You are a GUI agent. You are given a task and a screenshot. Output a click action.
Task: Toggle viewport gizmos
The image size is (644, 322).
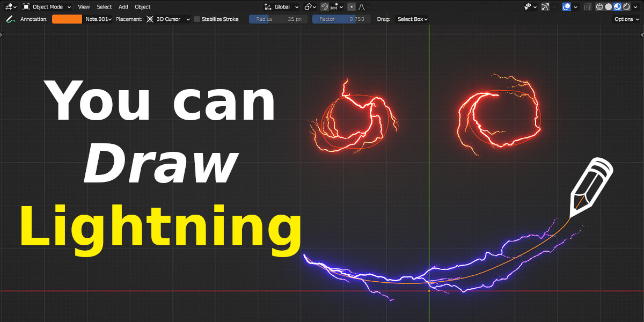(x=545, y=7)
